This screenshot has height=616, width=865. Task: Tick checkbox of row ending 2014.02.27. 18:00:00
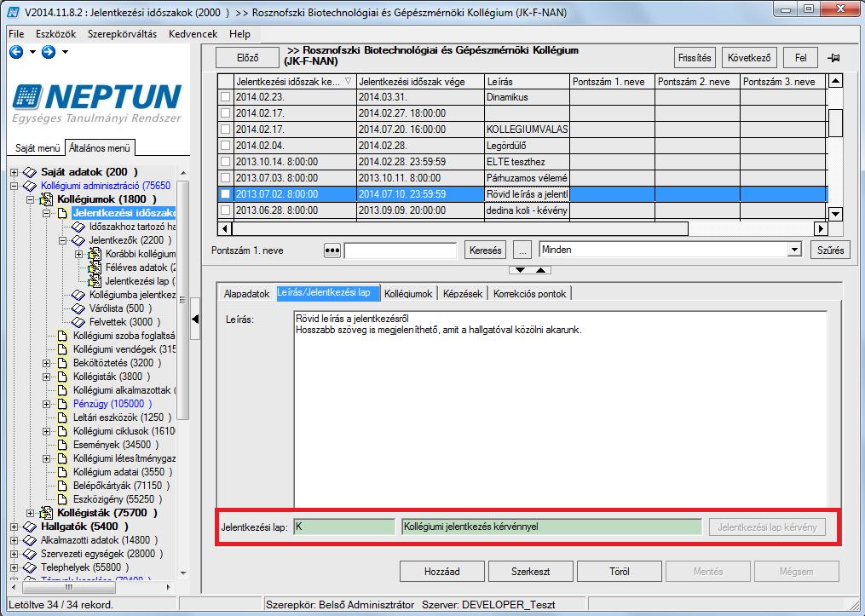[225, 113]
